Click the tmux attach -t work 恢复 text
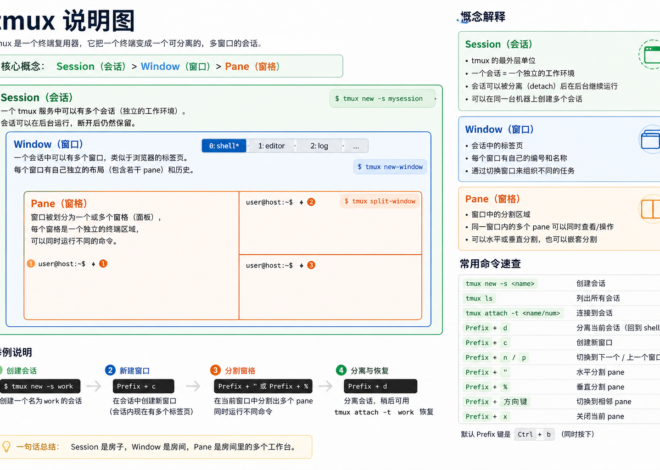The height and width of the screenshot is (470, 660). pos(383,412)
